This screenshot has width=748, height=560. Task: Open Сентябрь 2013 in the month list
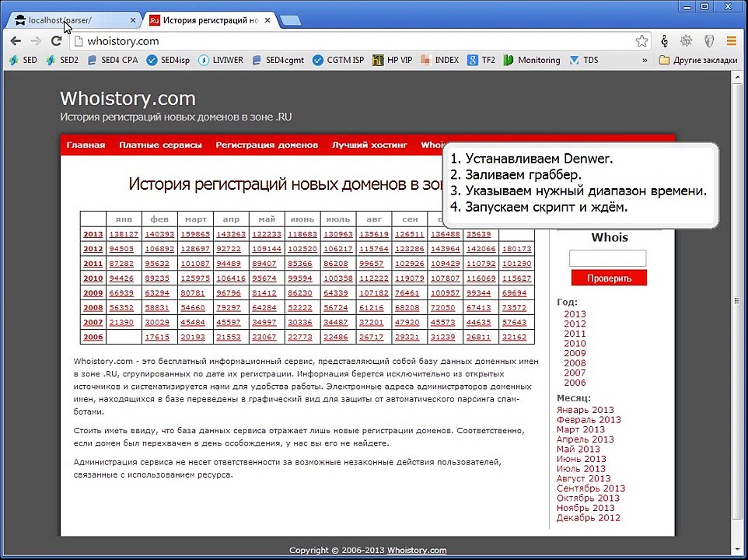(x=591, y=488)
